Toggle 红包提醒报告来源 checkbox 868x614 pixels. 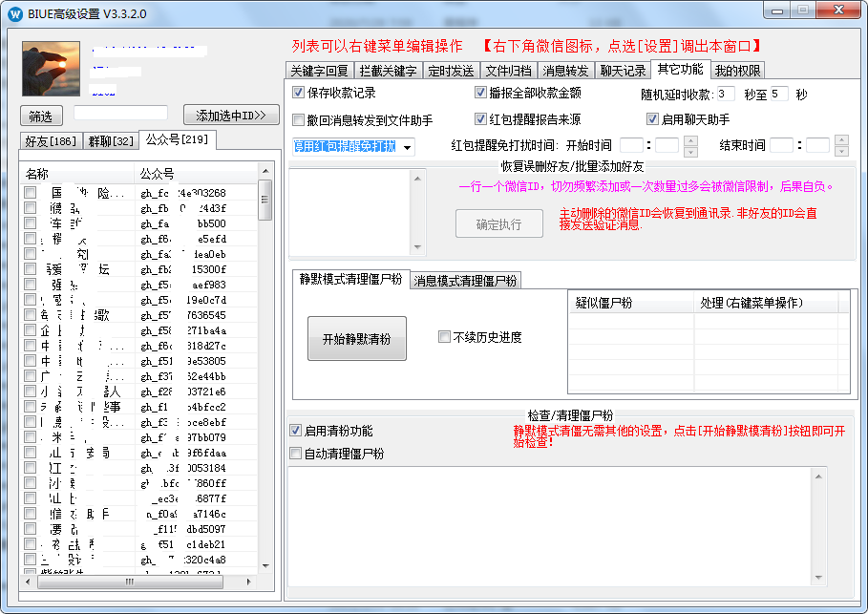coord(480,119)
